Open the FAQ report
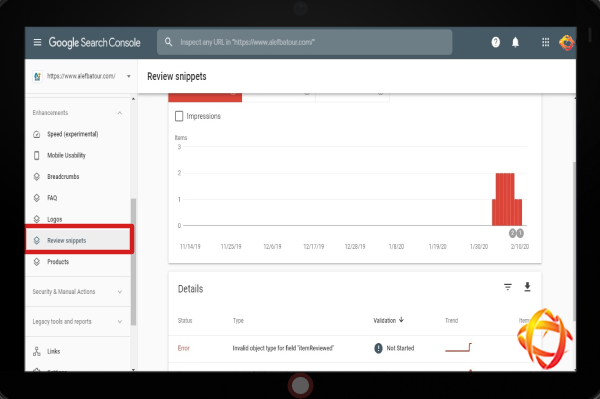Image resolution: width=600 pixels, height=399 pixels. (x=52, y=198)
